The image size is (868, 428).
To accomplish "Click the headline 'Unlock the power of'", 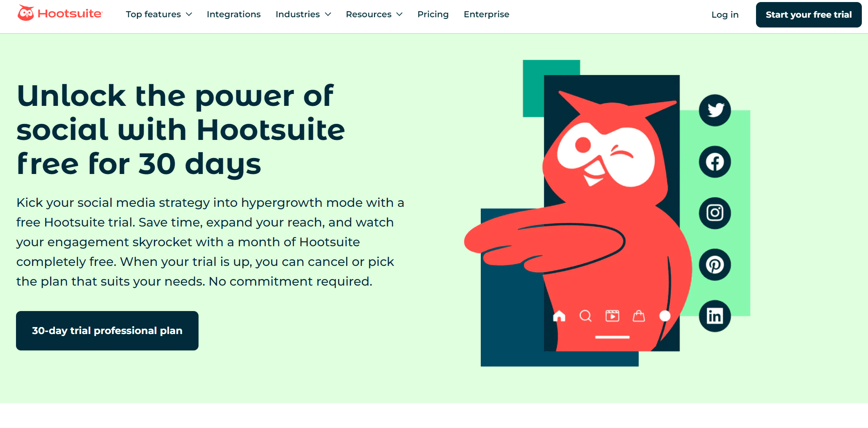I will pyautogui.click(x=175, y=96).
